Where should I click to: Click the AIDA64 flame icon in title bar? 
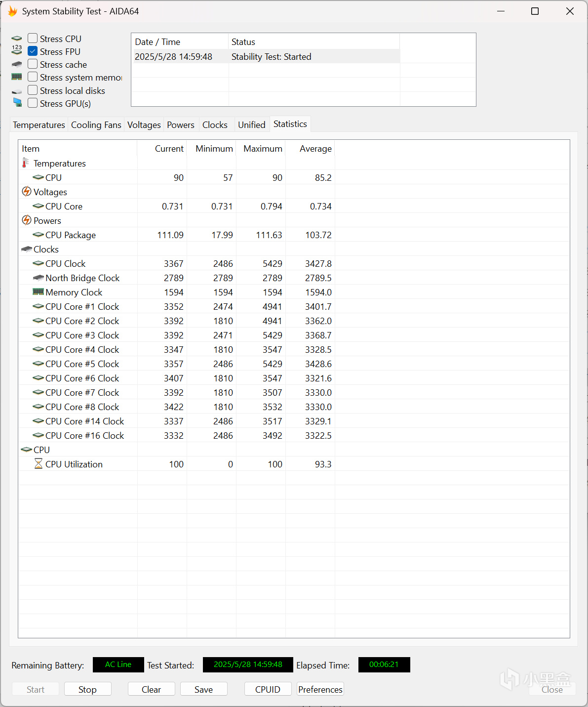(x=12, y=11)
